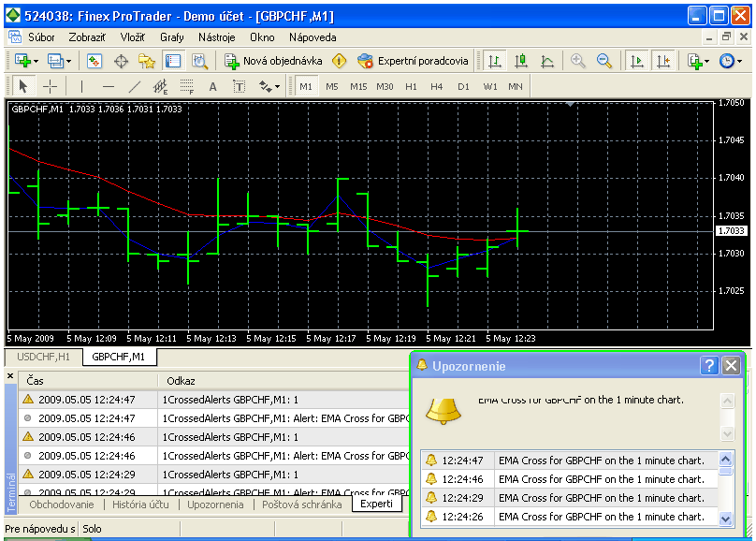Expand the new chart dropdown arrow

[36, 61]
